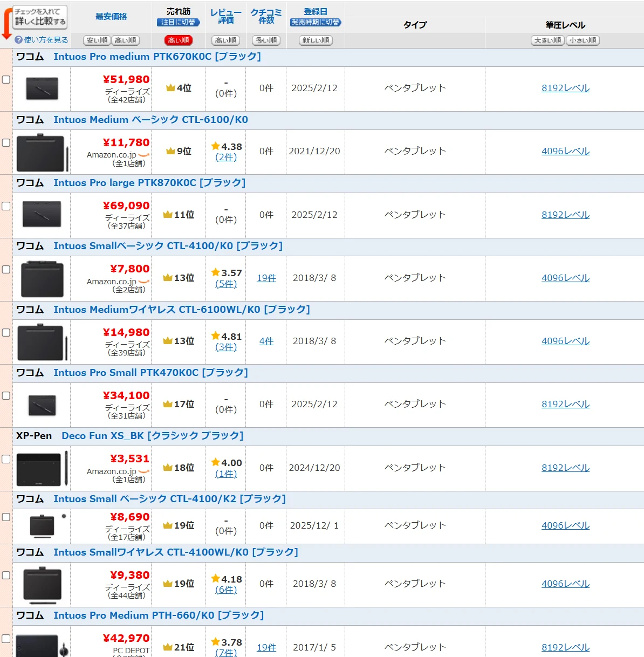The height and width of the screenshot is (657, 644).
Task: Click the CTL-6100WL/K0 tablet thumbnail
Action: [43, 343]
